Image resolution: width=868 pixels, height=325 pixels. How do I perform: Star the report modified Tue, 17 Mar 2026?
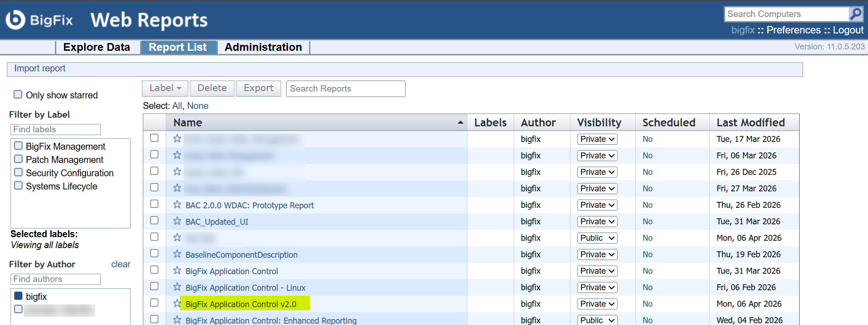(177, 139)
